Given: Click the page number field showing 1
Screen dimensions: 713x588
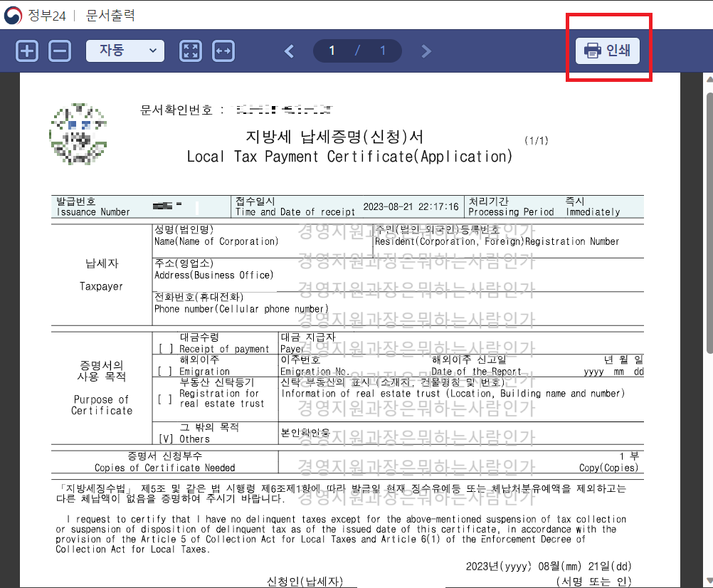Looking at the screenshot, I should pos(332,51).
